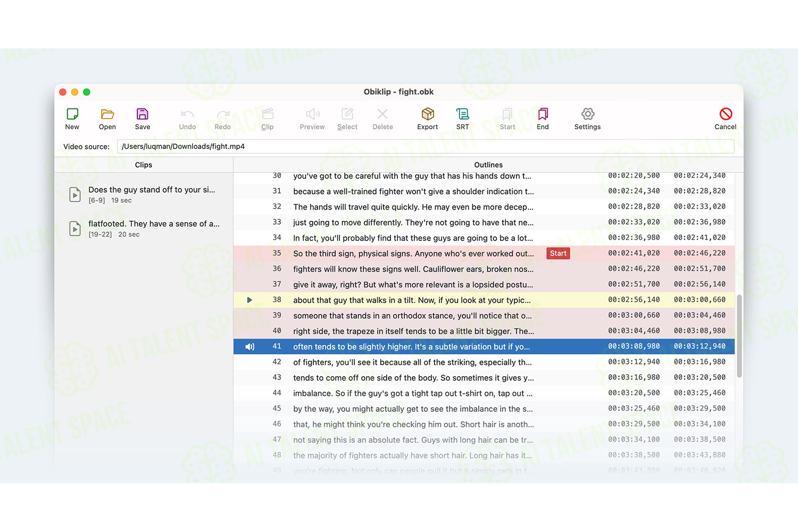Viewport: 798px width, 532px height.
Task: Click the Start bookmark toolbar icon
Action: [x=508, y=114]
